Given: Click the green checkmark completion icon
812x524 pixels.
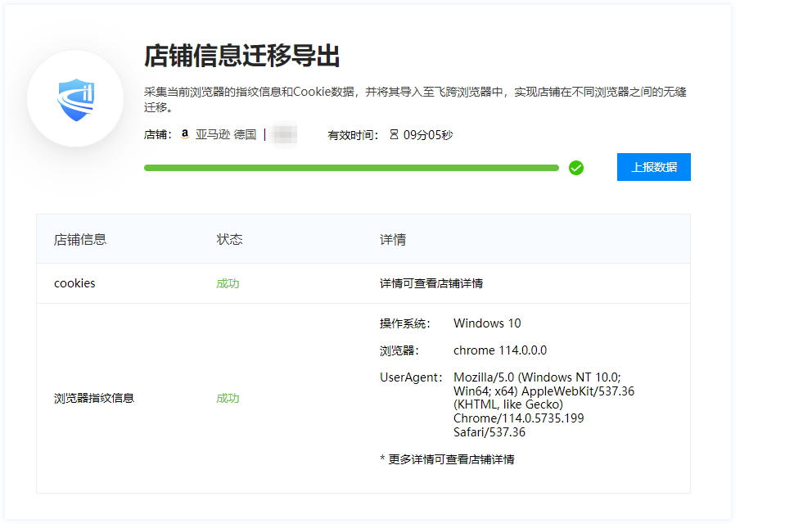Looking at the screenshot, I should (x=576, y=168).
